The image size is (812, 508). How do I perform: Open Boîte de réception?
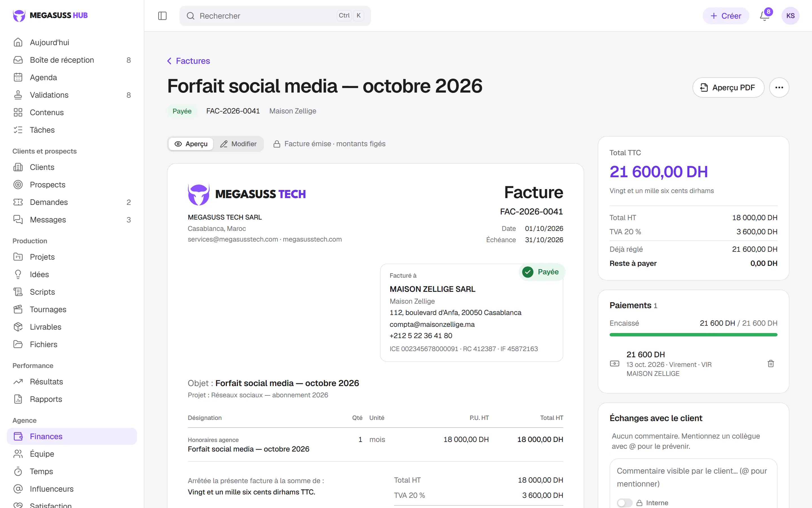click(72, 60)
